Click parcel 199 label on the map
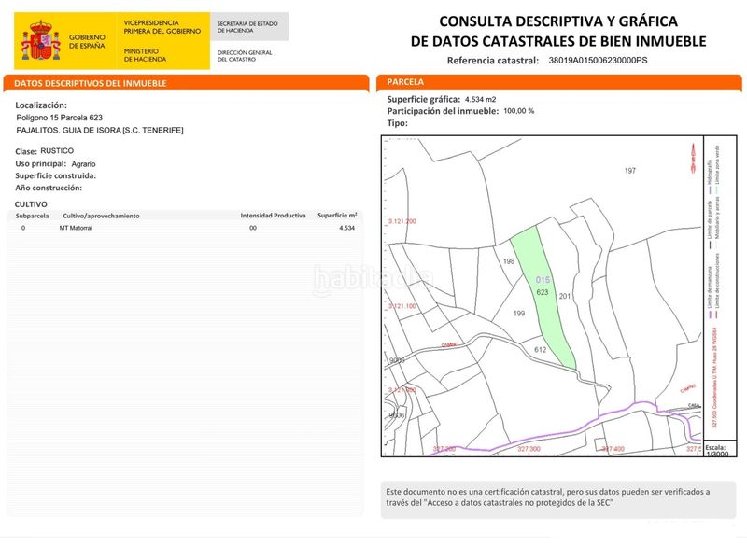The width and height of the screenshot is (747, 560). click(x=519, y=314)
